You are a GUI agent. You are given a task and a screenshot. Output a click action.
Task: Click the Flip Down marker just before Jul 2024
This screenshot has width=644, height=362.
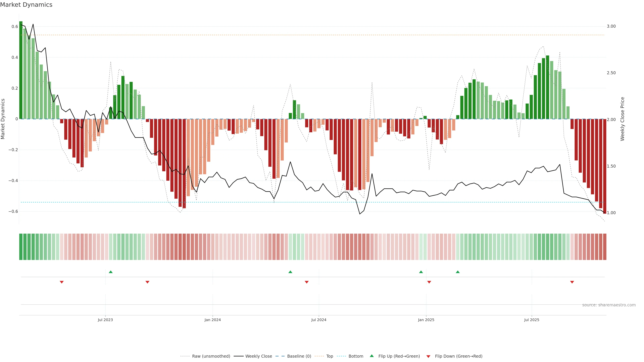tap(307, 282)
